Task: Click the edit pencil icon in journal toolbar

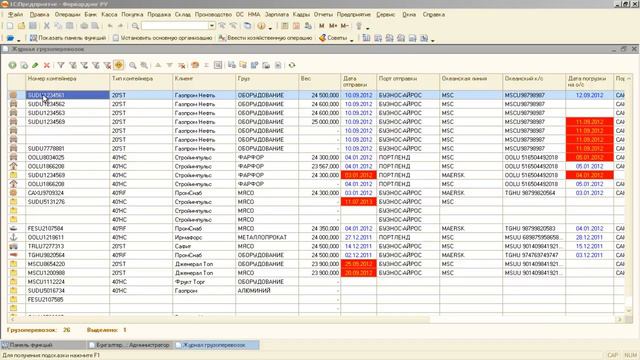Action: (x=35, y=65)
